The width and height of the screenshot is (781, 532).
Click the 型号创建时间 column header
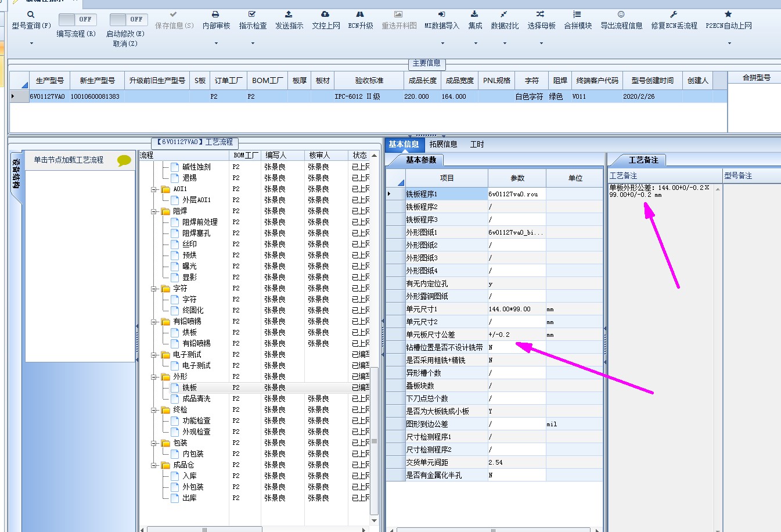(653, 81)
